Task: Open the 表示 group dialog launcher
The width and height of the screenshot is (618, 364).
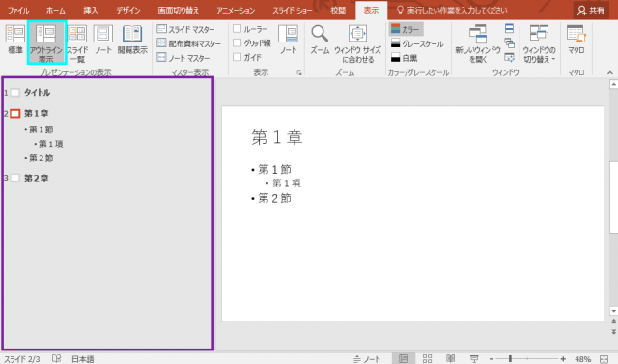Action: pyautogui.click(x=299, y=72)
